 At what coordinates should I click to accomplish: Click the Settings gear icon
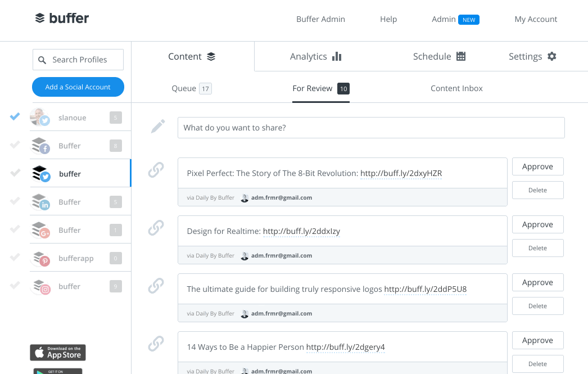(551, 56)
